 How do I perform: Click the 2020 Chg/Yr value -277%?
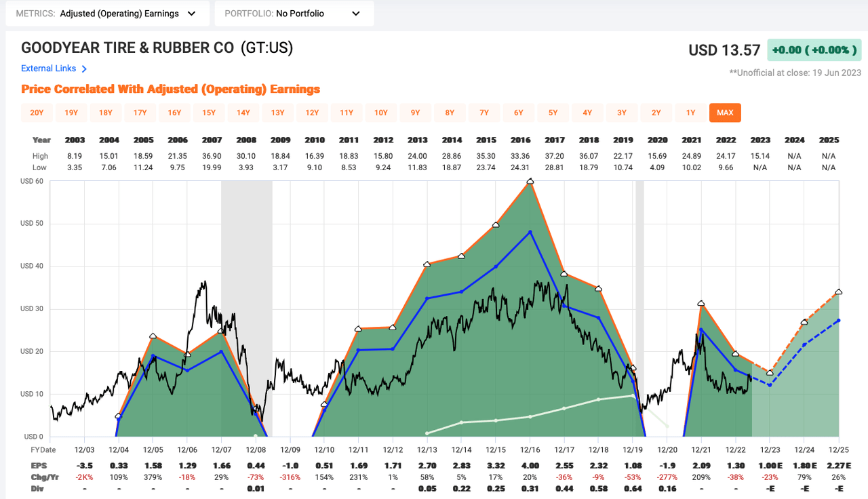pyautogui.click(x=667, y=477)
